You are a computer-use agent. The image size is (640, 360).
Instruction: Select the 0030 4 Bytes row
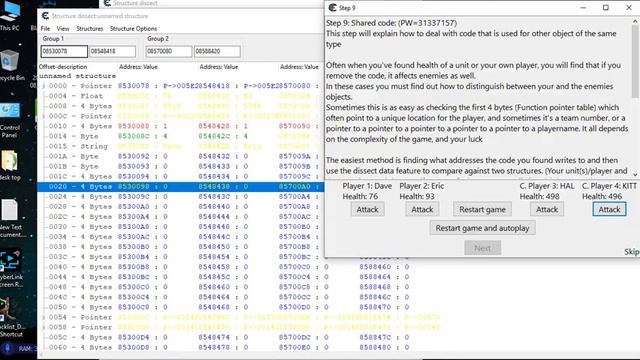(181, 227)
